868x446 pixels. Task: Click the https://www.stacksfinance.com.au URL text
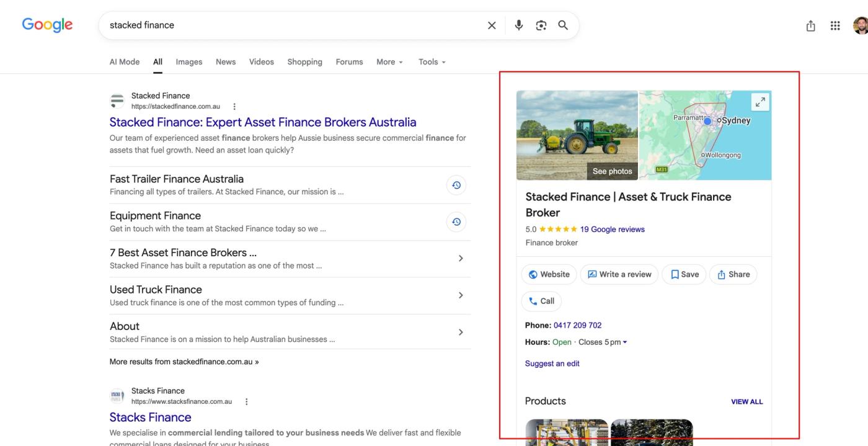(x=182, y=402)
